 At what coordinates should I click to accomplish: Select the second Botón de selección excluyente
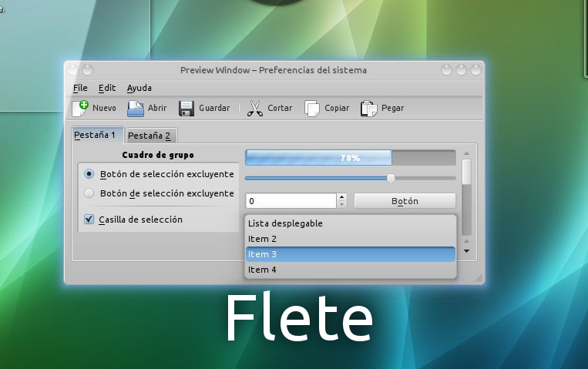(x=89, y=193)
